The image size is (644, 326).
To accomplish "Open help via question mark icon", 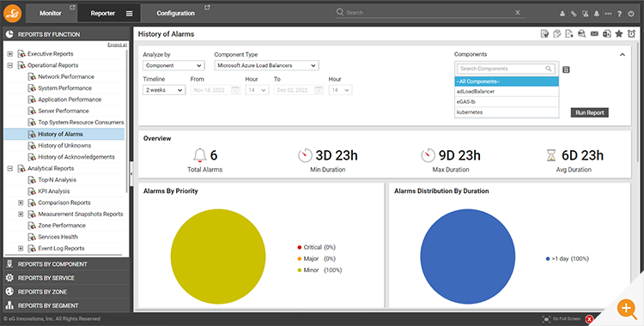I will [x=619, y=14].
